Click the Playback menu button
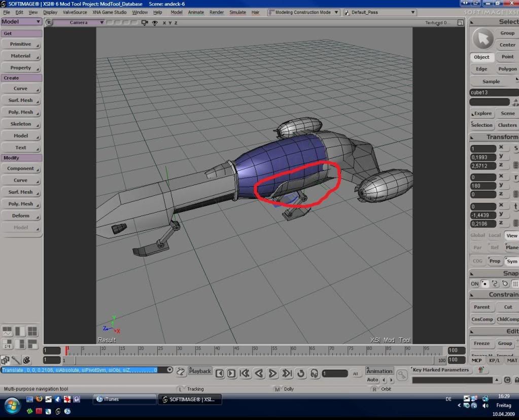Viewport: 519px width, 420px height. click(x=200, y=371)
